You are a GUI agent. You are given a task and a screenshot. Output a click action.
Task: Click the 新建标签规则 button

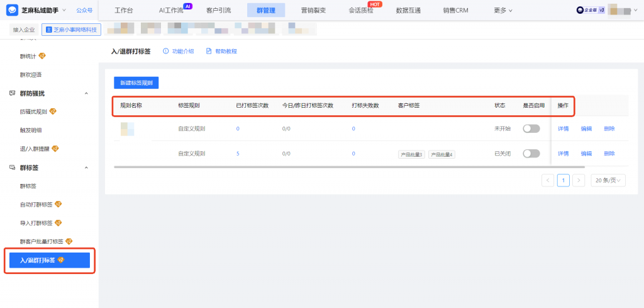click(136, 83)
